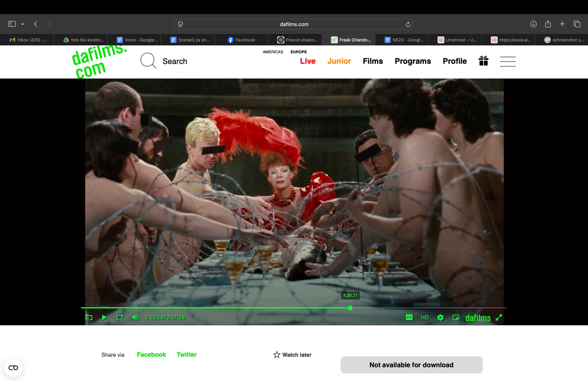The width and height of the screenshot is (588, 381).
Task: Toggle closed captions CC
Action: 409,317
